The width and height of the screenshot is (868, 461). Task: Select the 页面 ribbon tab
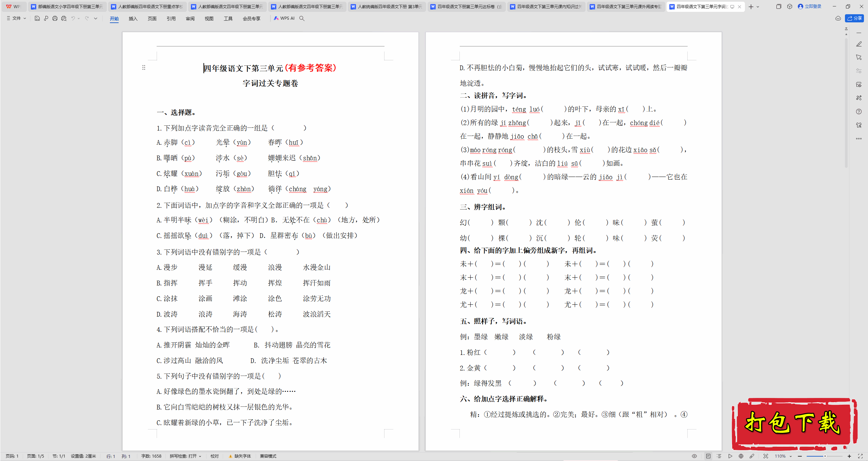point(152,19)
